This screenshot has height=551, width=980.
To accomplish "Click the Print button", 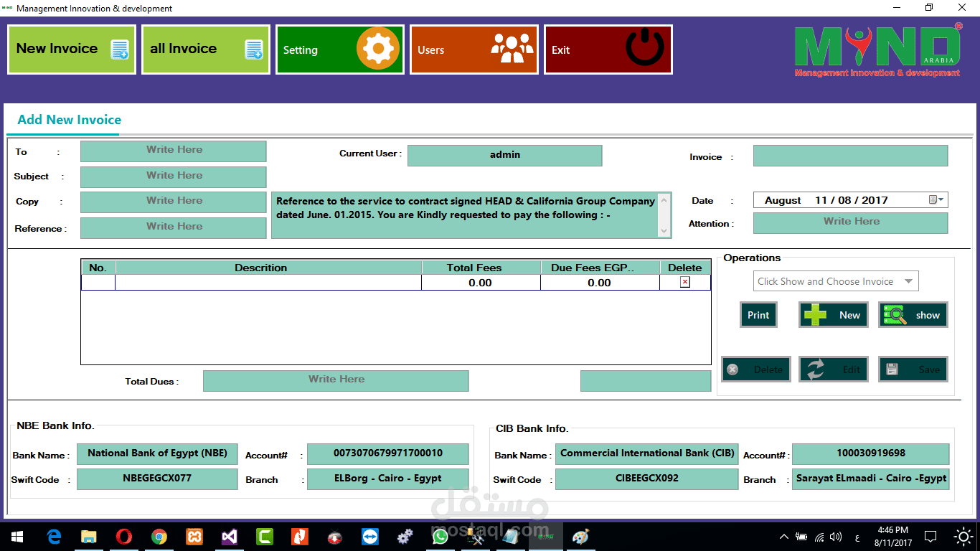I will pyautogui.click(x=758, y=315).
